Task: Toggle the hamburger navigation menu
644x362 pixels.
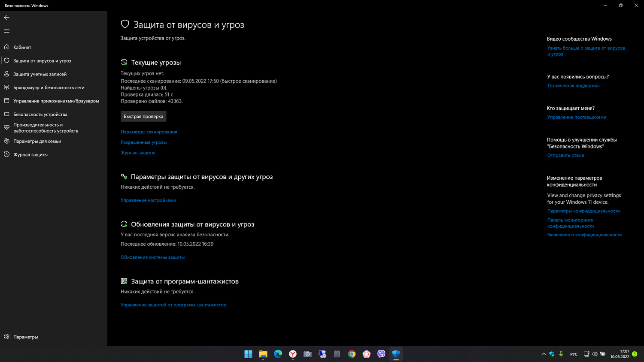Action: click(x=6, y=31)
